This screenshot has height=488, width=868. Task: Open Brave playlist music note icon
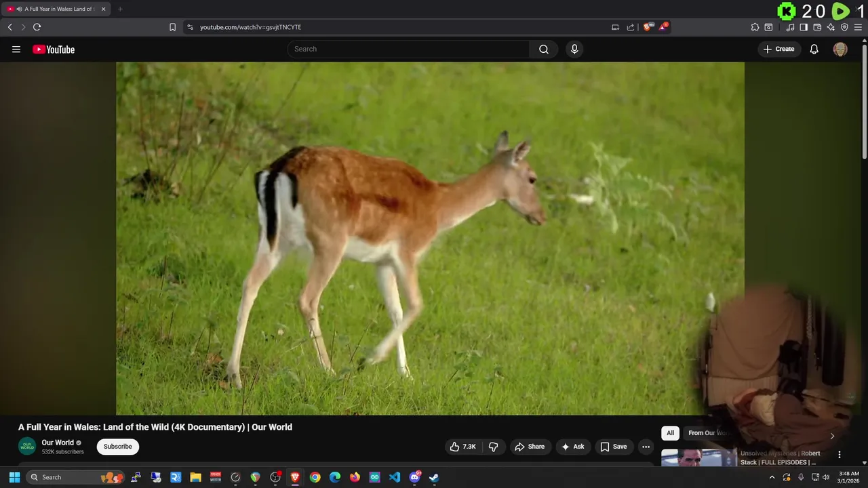tap(790, 27)
